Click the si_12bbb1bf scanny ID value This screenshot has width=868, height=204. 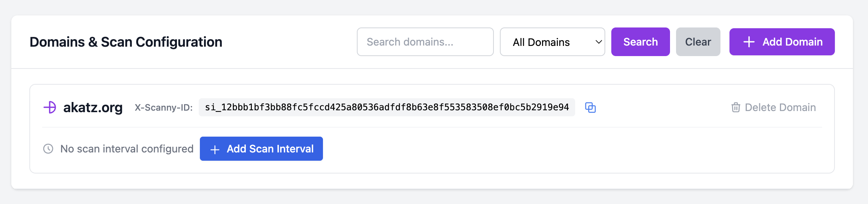[x=387, y=107]
